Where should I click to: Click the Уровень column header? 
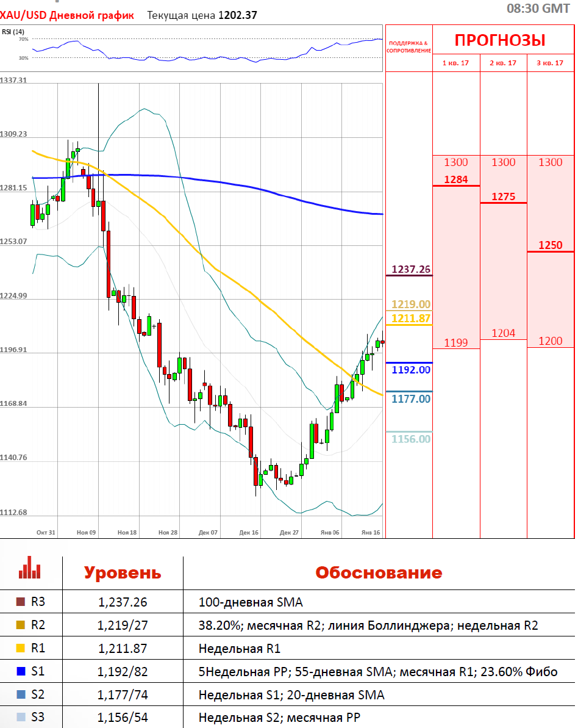point(123,573)
